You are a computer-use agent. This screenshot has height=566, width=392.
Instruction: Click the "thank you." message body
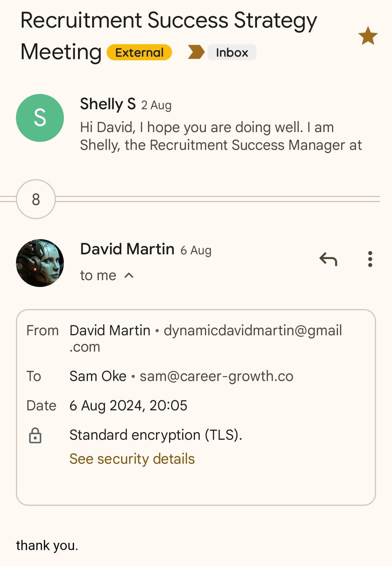(x=47, y=545)
